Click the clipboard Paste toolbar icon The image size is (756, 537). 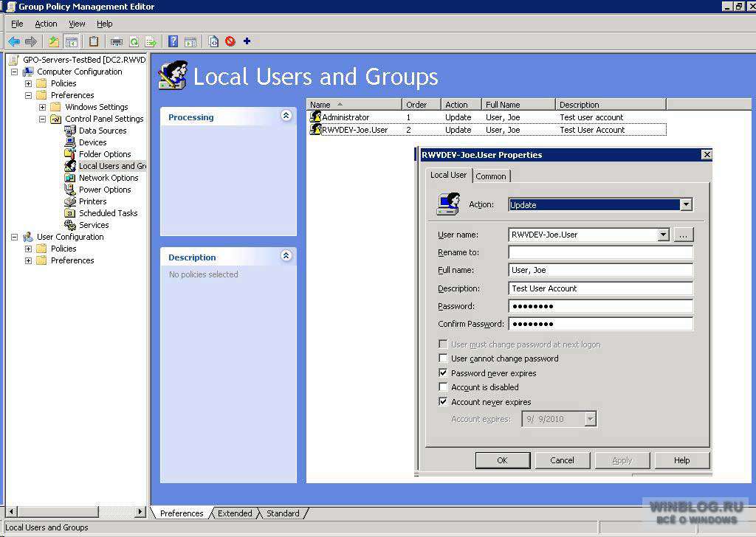[x=94, y=42]
